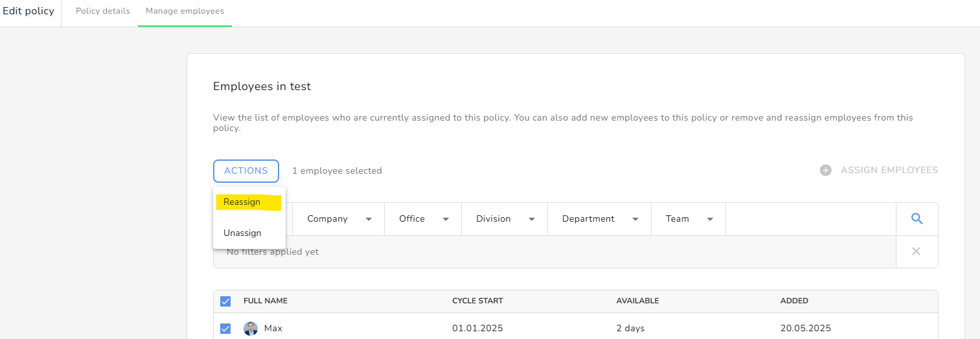Image resolution: width=980 pixels, height=339 pixels.
Task: Open the Office filter dropdown
Action: click(x=423, y=219)
